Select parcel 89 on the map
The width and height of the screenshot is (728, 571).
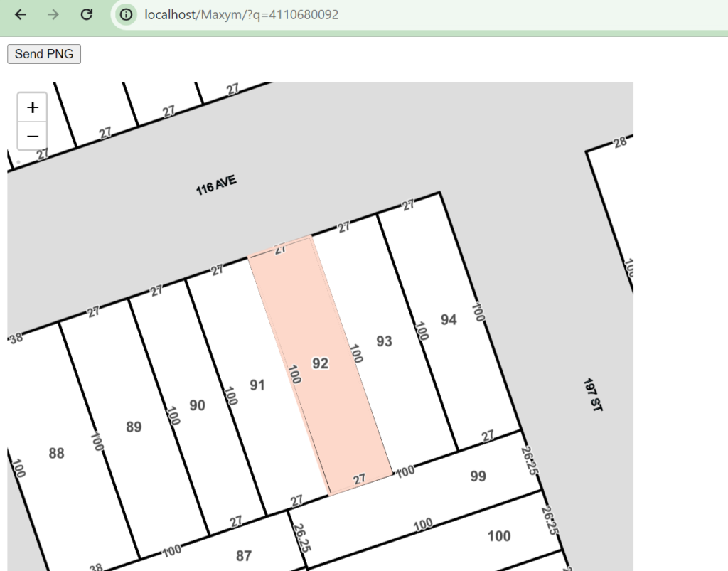[133, 428]
